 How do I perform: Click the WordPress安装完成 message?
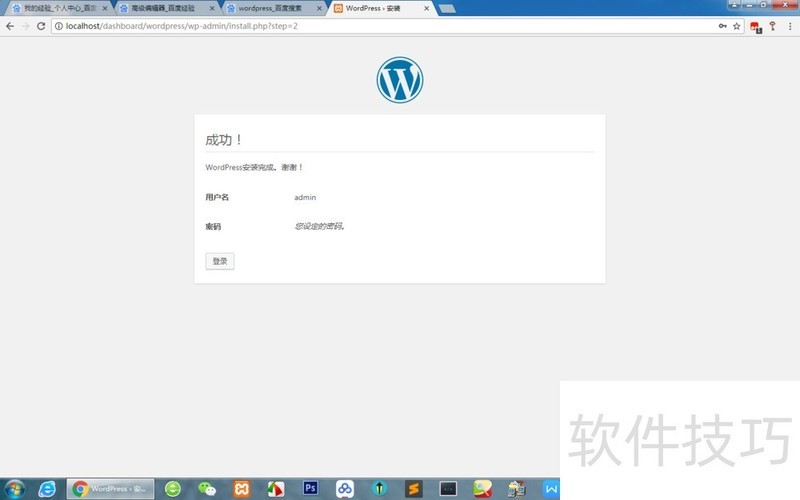(x=254, y=167)
